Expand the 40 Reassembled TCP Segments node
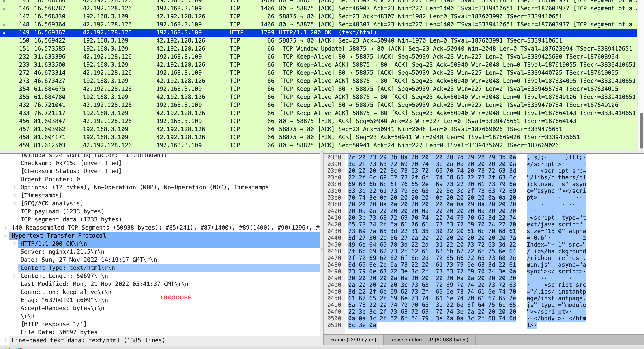 (6, 228)
